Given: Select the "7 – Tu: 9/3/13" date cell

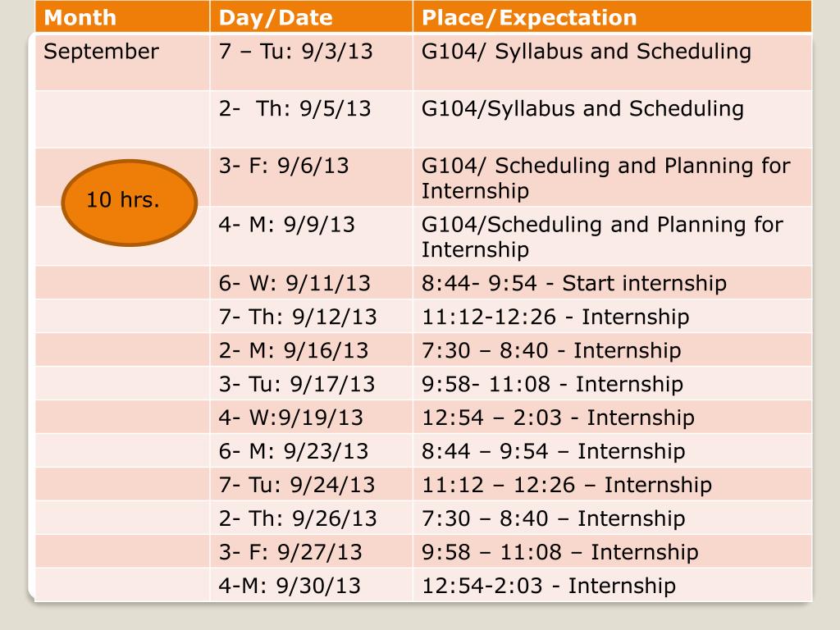Looking at the screenshot, I should click(x=296, y=52).
